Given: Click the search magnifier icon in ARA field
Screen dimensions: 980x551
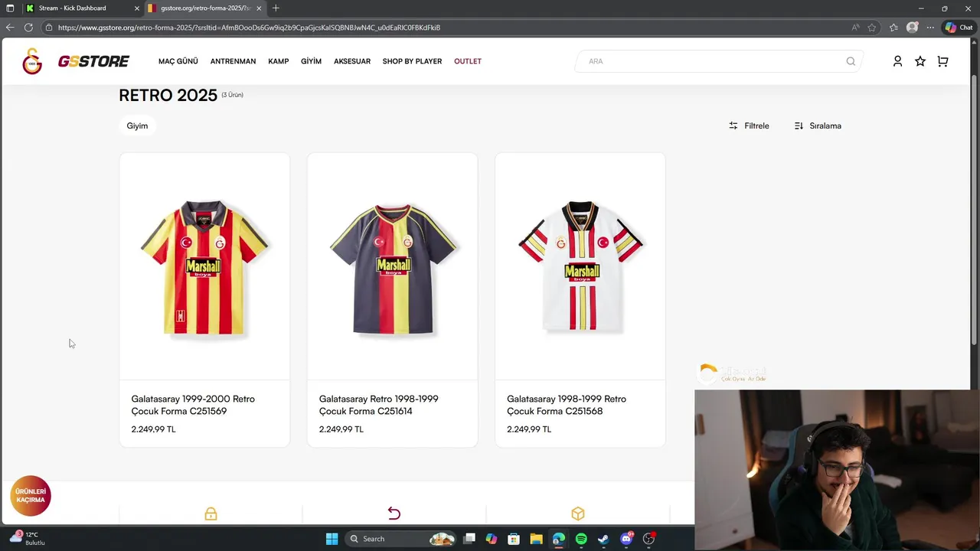Looking at the screenshot, I should [851, 61].
